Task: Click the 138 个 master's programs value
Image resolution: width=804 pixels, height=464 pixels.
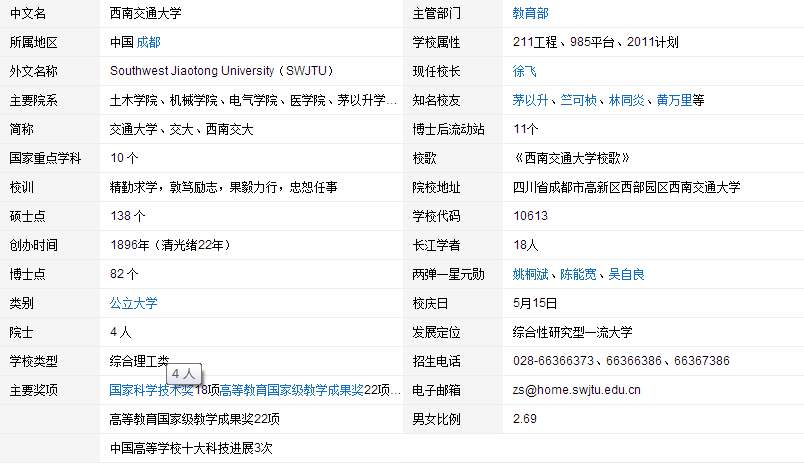Action: [x=128, y=216]
